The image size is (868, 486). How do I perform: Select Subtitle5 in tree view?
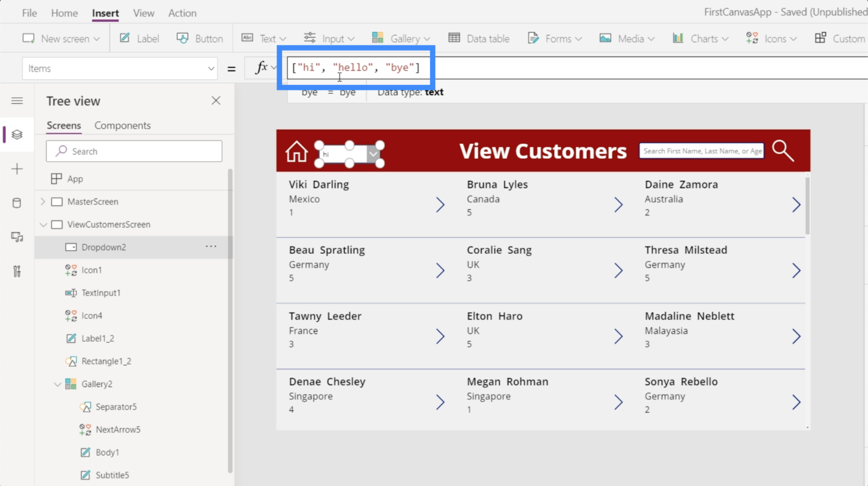click(112, 475)
